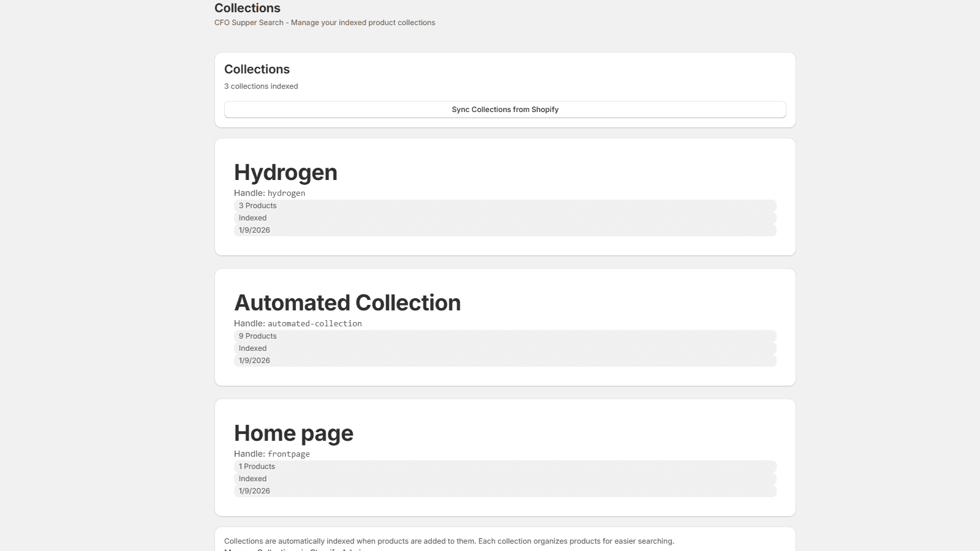Click the '3 Products' badge
The image size is (980, 551).
point(258,206)
